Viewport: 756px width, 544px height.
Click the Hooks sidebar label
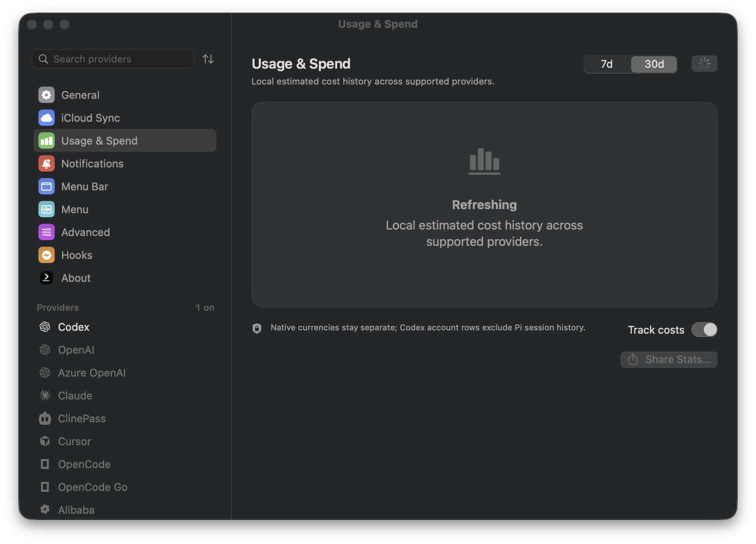77,255
